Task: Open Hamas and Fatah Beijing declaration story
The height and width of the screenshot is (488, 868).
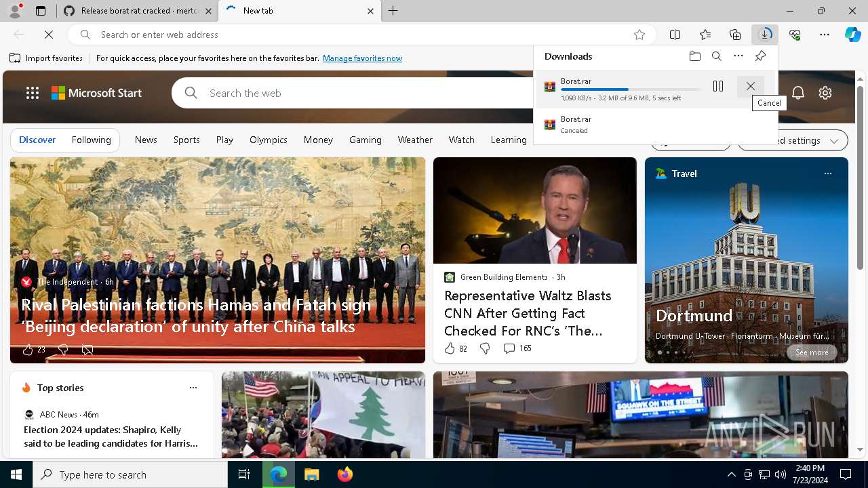Action: 197,316
